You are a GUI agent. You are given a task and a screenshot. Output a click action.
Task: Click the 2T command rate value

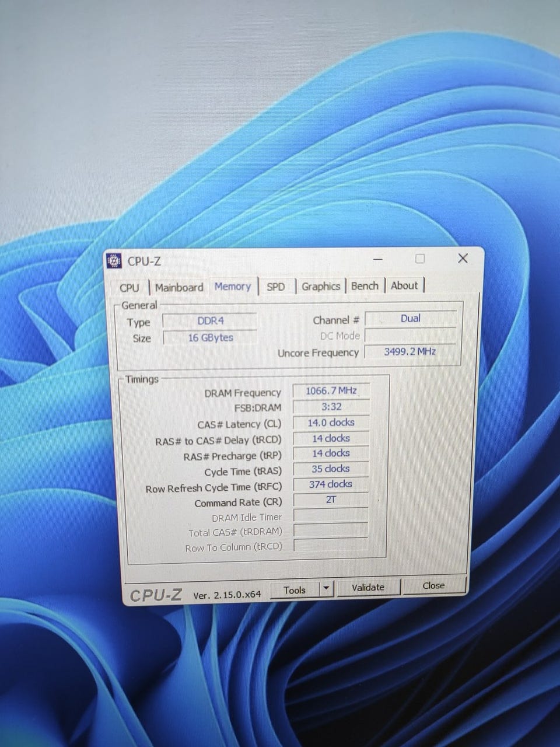pos(331,500)
